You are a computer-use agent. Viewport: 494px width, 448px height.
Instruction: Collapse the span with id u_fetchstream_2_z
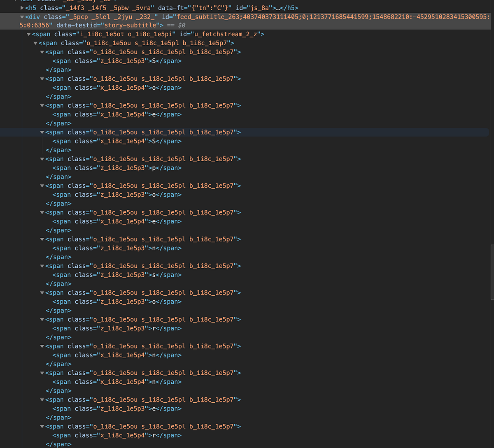(x=29, y=34)
